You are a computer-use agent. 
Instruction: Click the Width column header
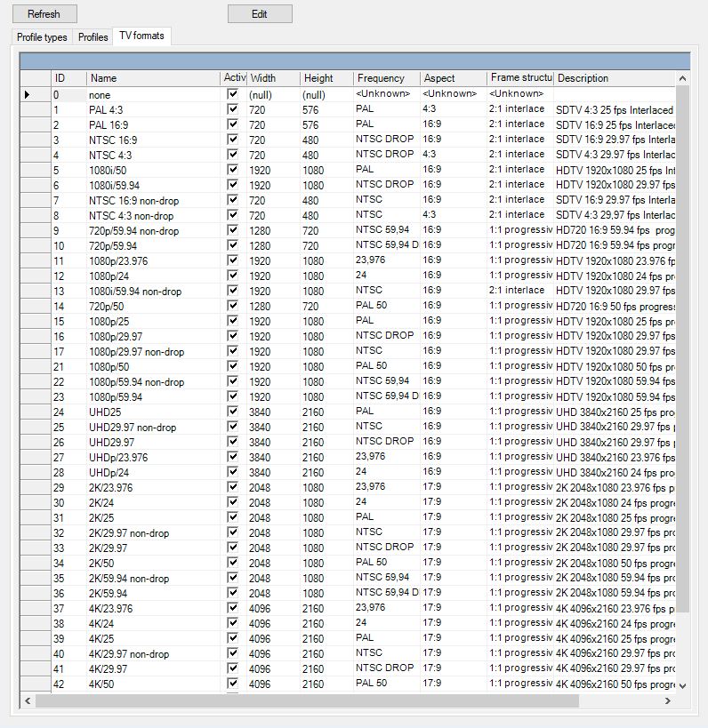[x=273, y=78]
